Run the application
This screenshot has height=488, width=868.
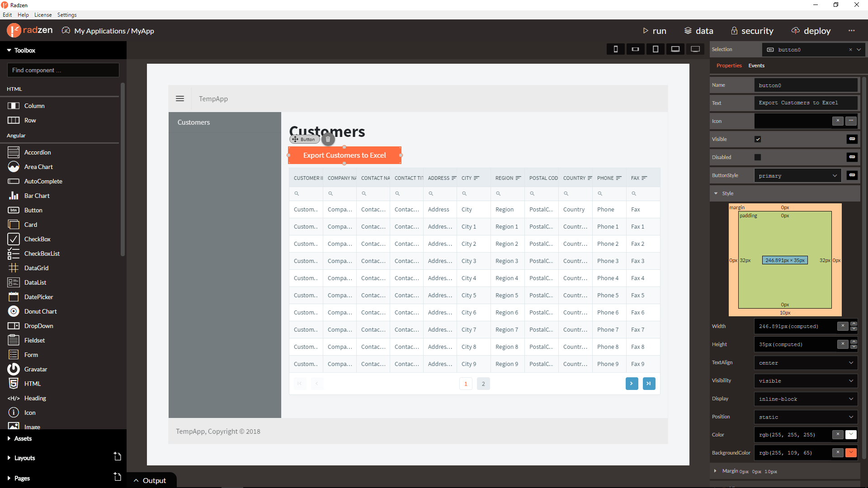655,31
